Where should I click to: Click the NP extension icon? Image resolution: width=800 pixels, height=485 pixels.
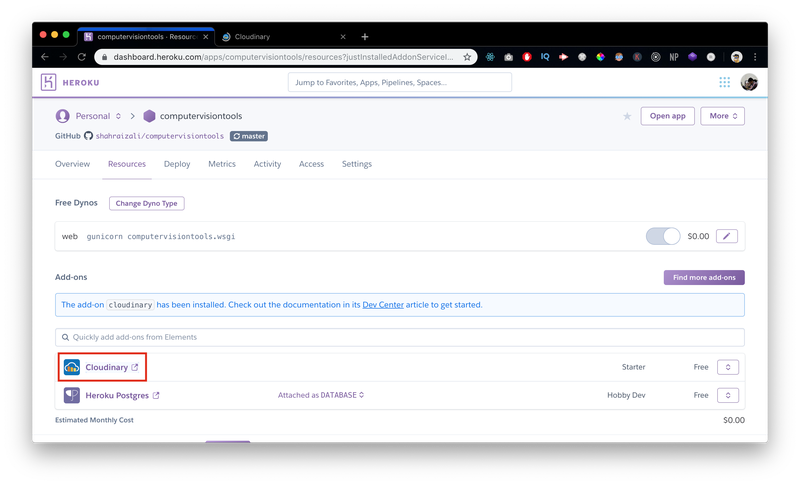pyautogui.click(x=674, y=57)
